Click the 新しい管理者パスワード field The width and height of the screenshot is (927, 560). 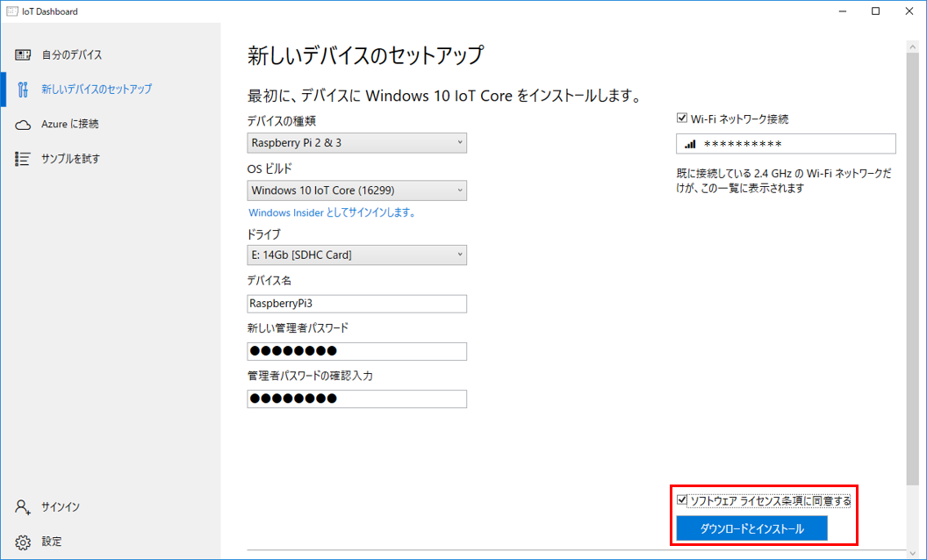point(356,351)
